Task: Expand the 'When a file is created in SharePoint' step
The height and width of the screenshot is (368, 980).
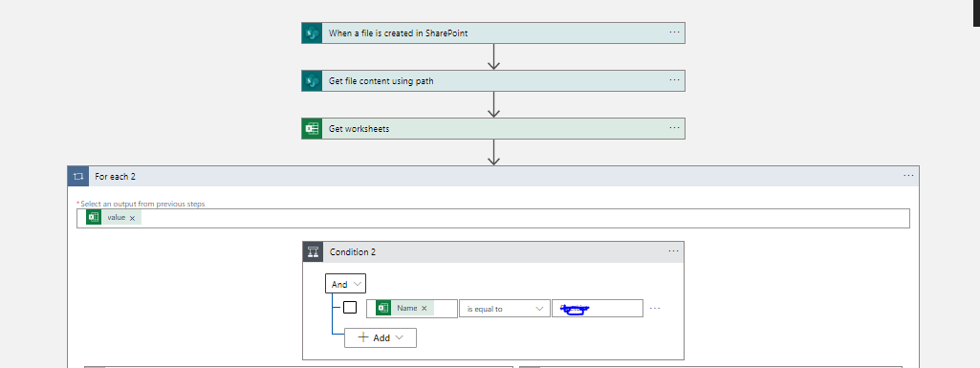Action: coord(493,33)
